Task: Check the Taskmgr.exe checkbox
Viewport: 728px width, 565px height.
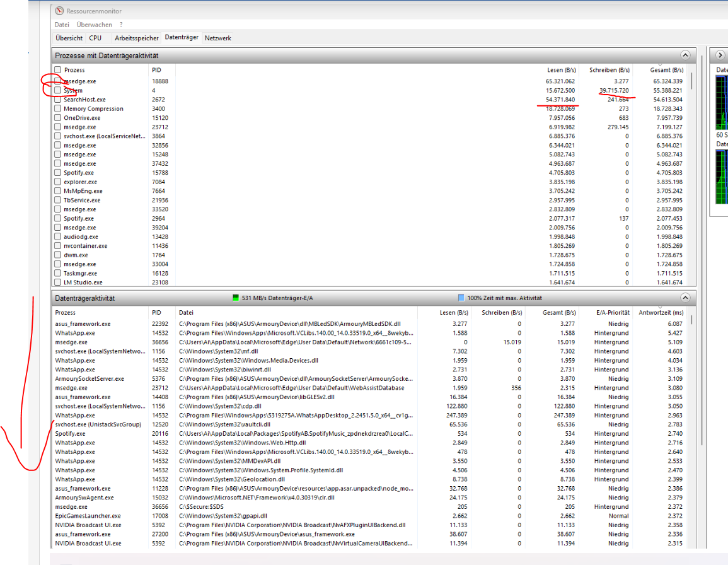Action: tap(57, 273)
